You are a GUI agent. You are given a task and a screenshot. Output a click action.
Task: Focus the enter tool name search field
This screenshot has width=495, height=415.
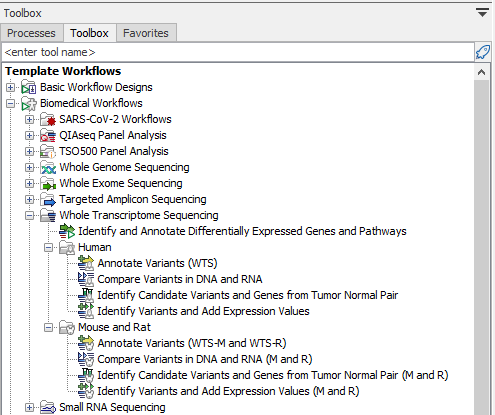coord(238,52)
